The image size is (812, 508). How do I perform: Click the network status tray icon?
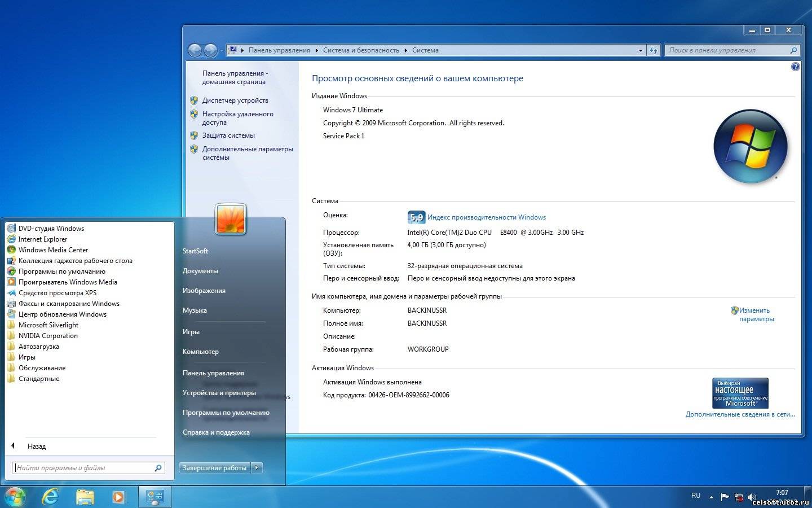tap(739, 497)
